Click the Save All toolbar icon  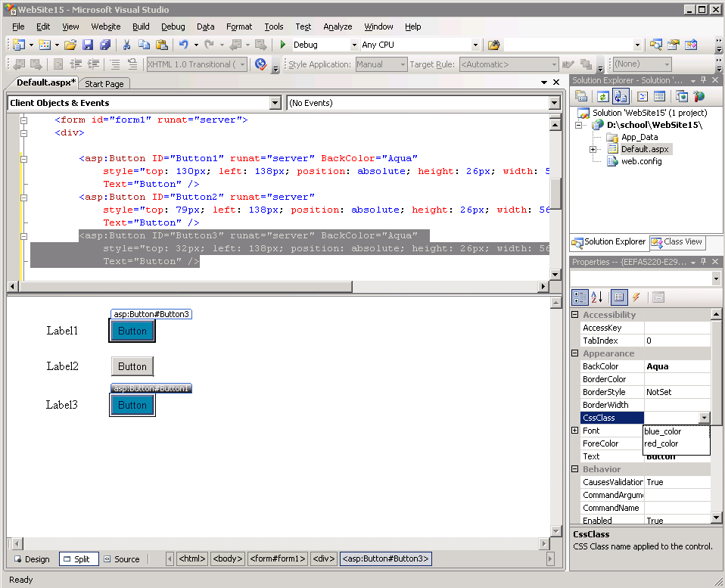(x=105, y=45)
